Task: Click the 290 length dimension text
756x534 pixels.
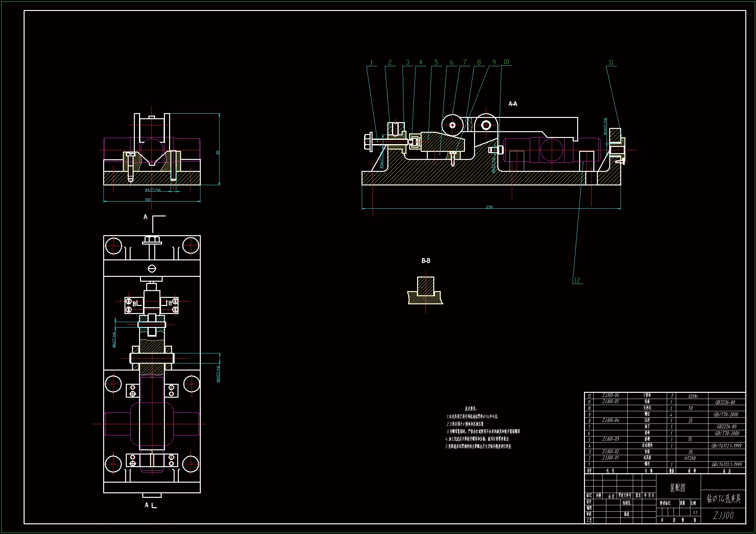Action: point(490,207)
